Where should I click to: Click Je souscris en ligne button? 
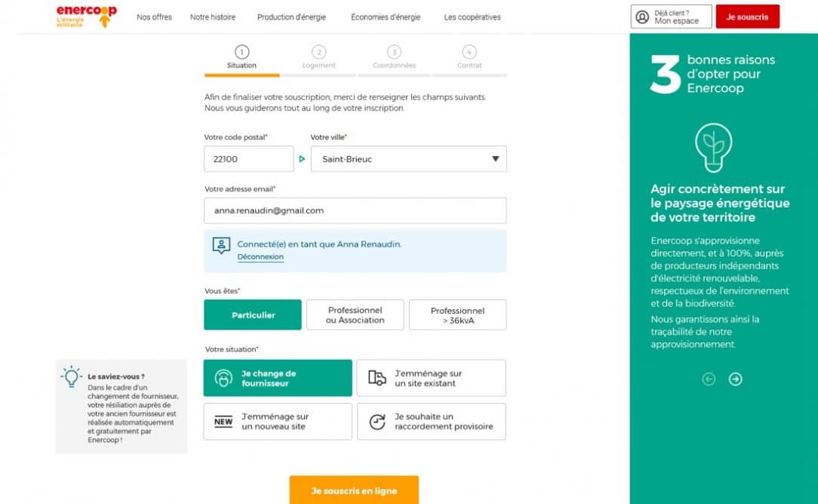[x=354, y=490]
